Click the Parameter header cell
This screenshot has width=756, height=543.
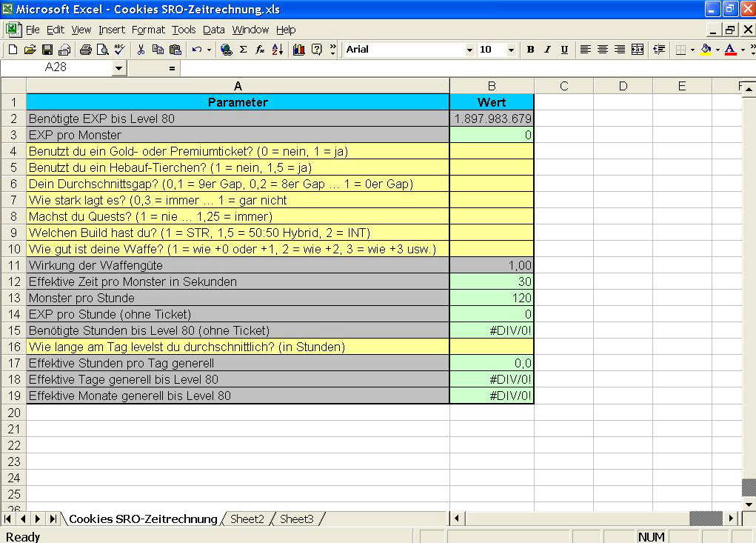coord(238,102)
